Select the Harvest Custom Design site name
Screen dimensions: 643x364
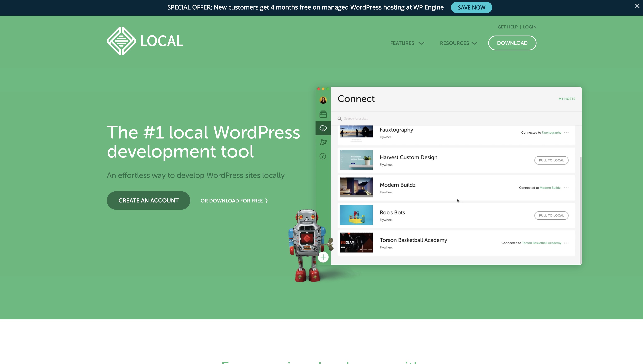(x=408, y=158)
